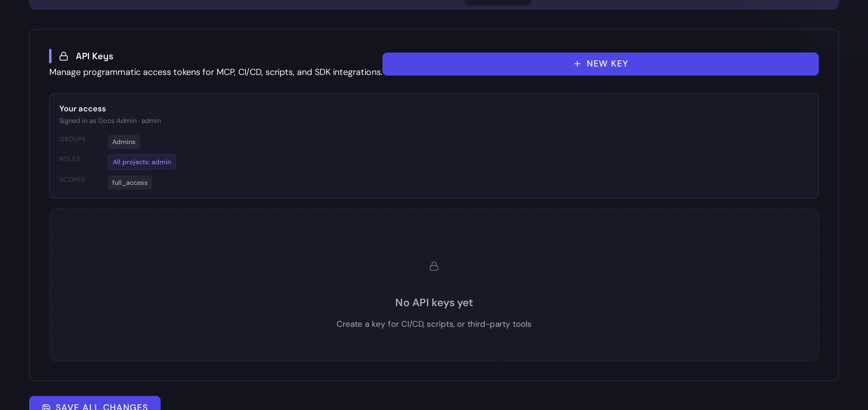
Task: Click the plus icon in NEW KEY button
Action: pos(577,64)
